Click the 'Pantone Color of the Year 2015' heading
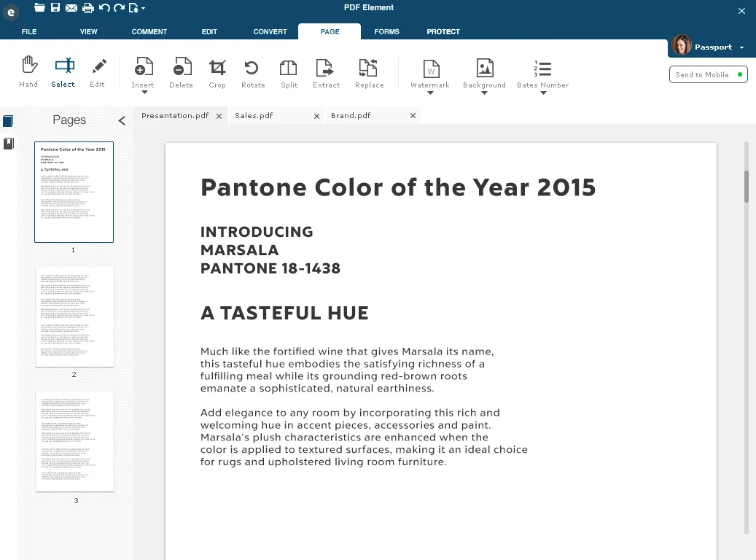756x560 pixels. [x=398, y=187]
